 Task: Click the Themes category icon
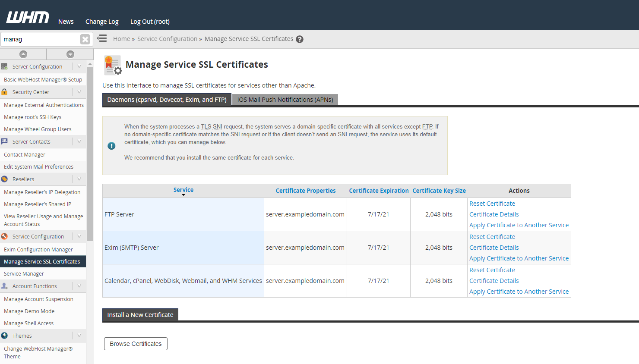coord(4,336)
